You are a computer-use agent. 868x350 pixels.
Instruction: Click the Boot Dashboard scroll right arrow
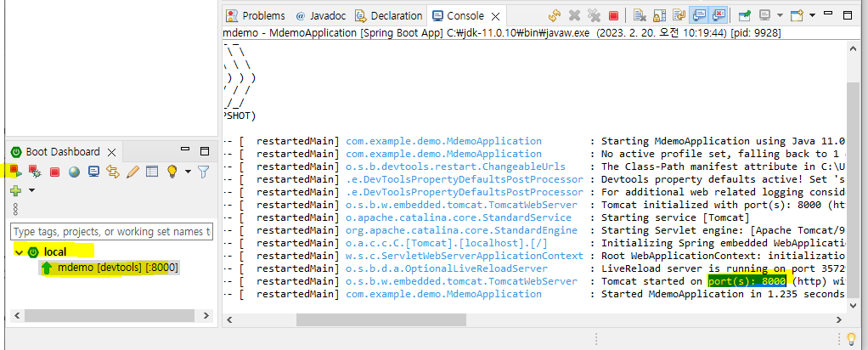[x=206, y=316]
